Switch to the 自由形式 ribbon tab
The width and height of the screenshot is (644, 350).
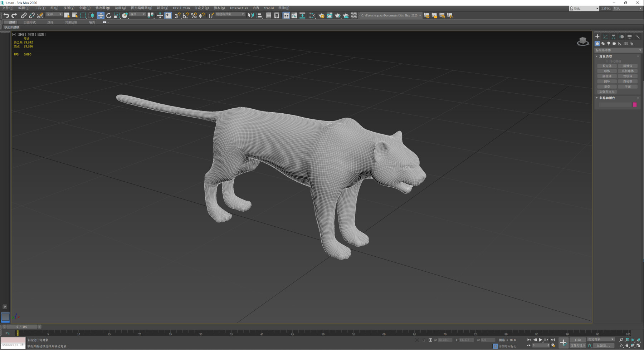tap(30, 22)
